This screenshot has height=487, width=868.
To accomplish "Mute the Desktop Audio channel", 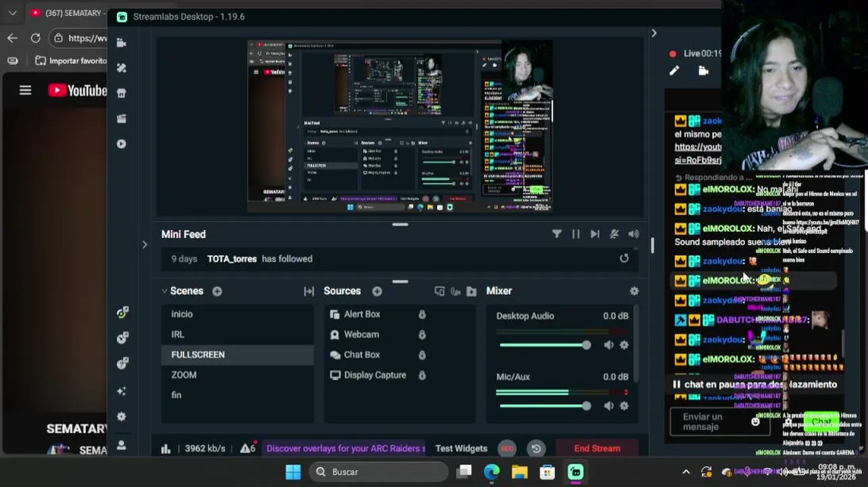I will 608,345.
